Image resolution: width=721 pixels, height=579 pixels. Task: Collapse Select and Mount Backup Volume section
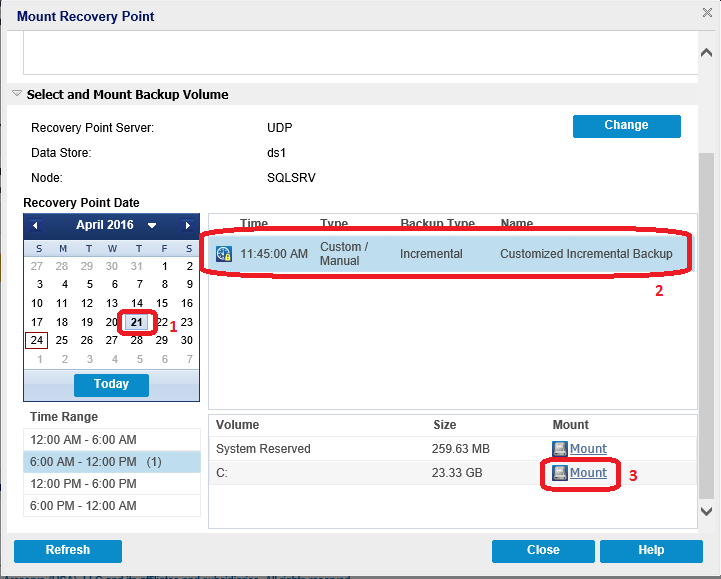click(17, 93)
